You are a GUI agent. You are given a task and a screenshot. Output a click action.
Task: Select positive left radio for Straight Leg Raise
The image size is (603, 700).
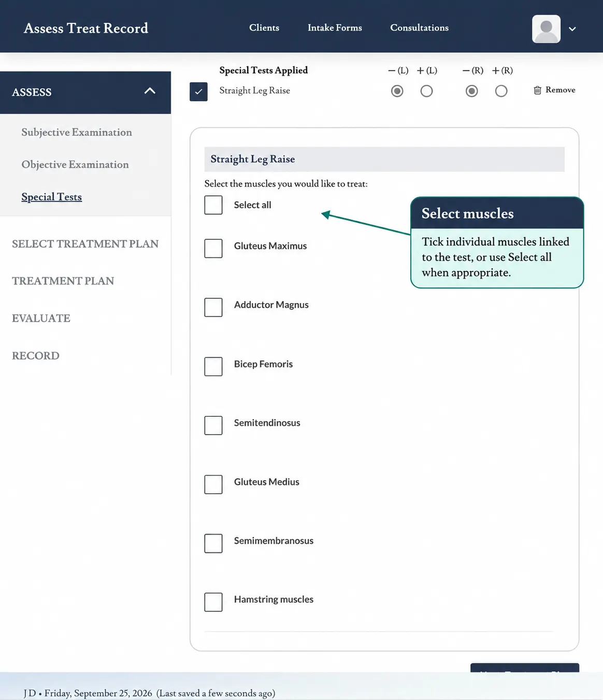pos(427,91)
